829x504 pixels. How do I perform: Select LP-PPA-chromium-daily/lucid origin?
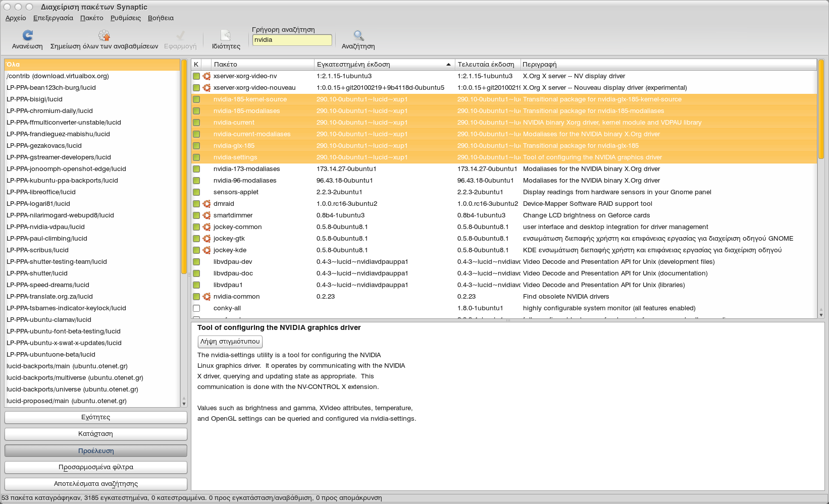coord(92,111)
